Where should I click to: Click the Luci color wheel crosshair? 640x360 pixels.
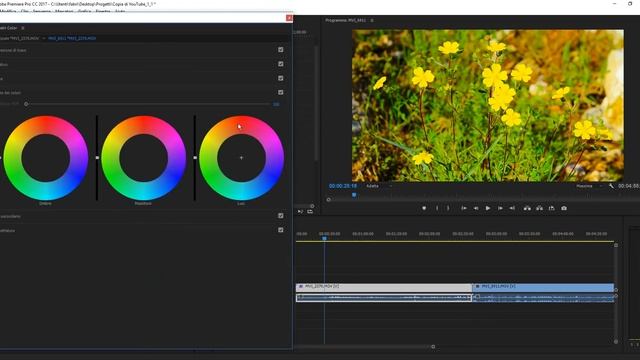(x=241, y=158)
